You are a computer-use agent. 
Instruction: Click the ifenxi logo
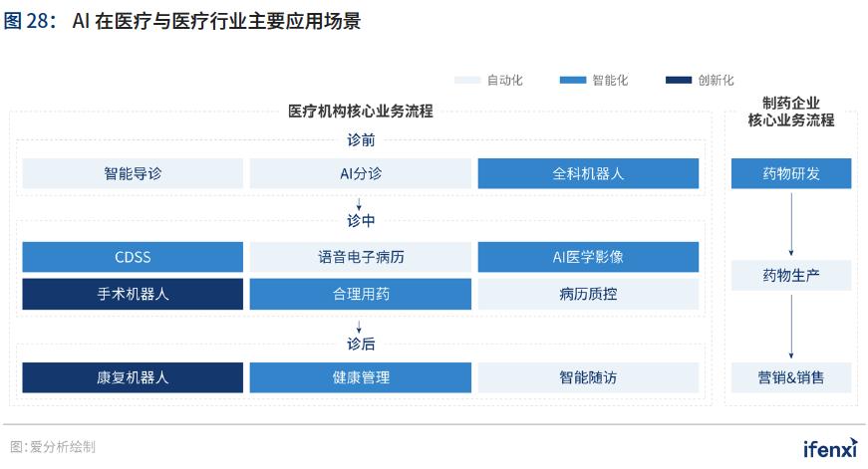pos(830,447)
